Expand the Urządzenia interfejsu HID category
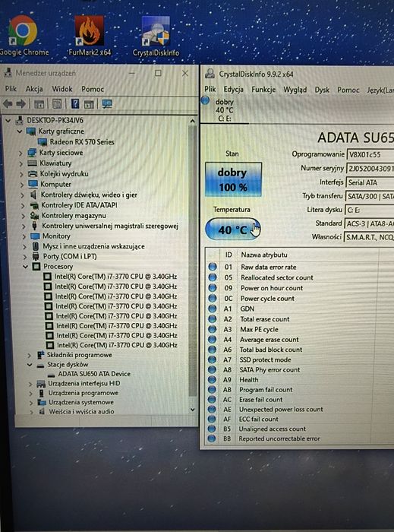The width and height of the screenshot is (394, 532). tap(30, 384)
